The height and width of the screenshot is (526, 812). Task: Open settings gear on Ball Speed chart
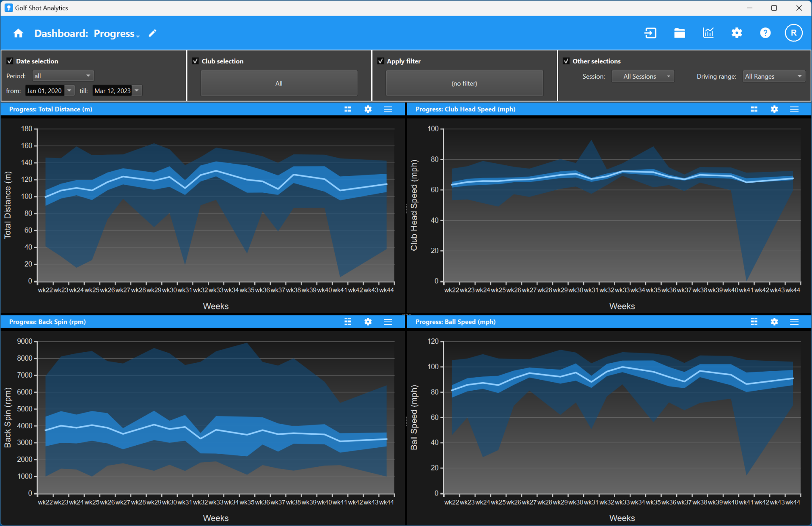(x=774, y=322)
